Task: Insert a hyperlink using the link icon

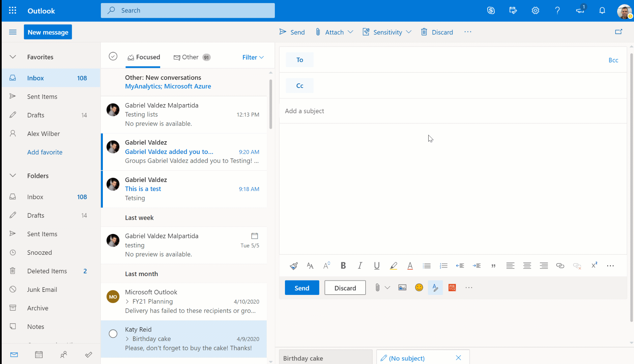Action: (560, 266)
